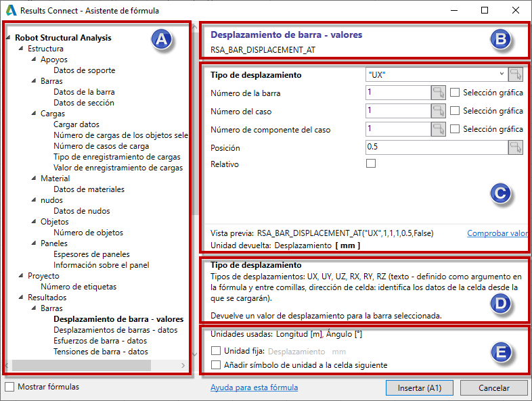
Task: Click cell picker icon for Tipo de desplazamiento
Action: click(x=515, y=74)
